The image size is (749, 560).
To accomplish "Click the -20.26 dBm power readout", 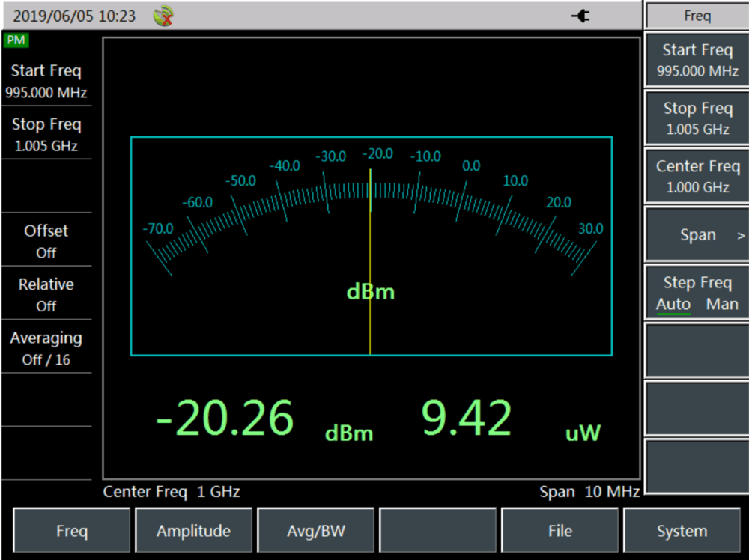I will pos(225,419).
